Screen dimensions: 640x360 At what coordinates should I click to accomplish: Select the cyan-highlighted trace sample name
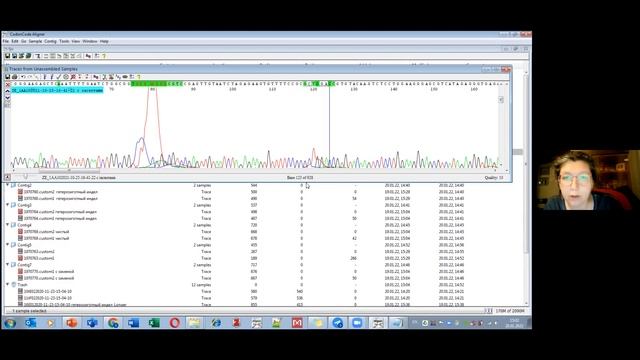pos(57,90)
